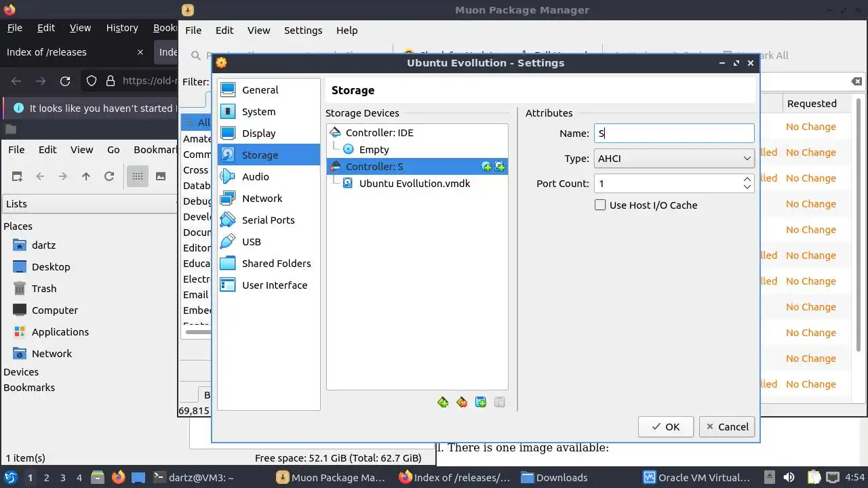
Task: Open Audio settings category
Action: coord(269,177)
